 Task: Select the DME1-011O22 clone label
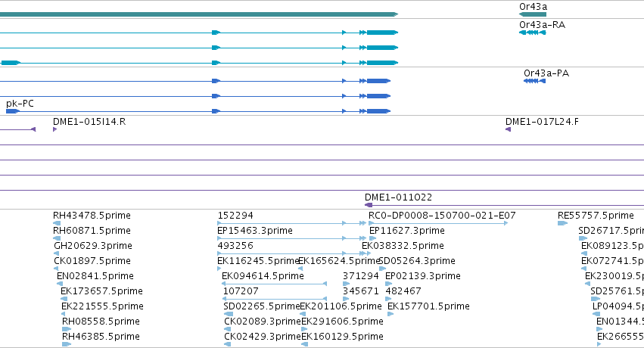[398, 197]
